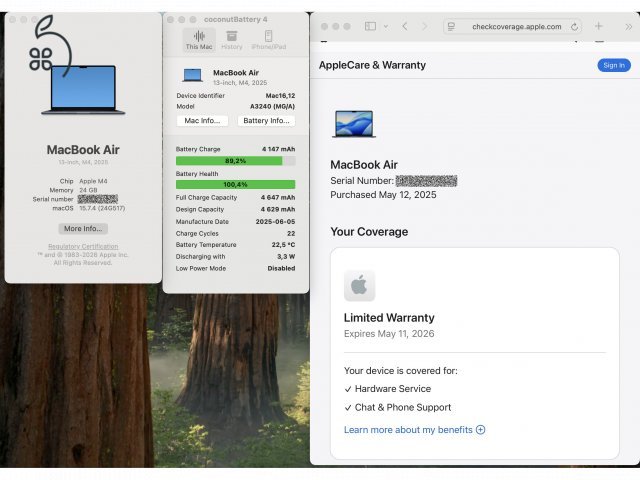Click the blue Sign In button
The height and width of the screenshot is (480, 640).
(614, 65)
